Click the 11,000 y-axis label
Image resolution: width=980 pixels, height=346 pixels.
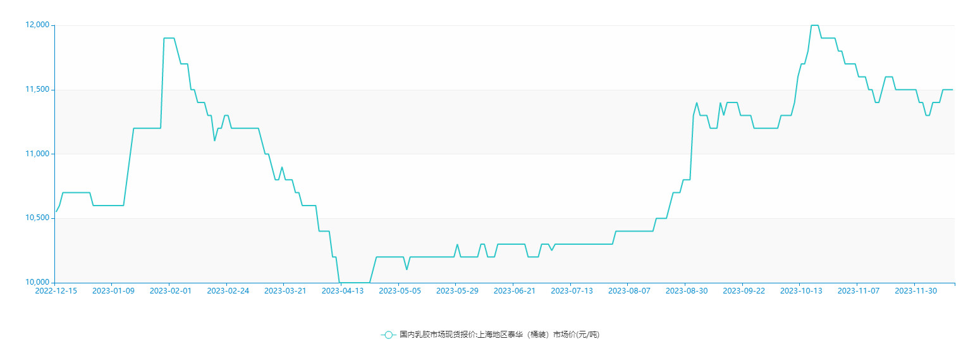(37, 154)
